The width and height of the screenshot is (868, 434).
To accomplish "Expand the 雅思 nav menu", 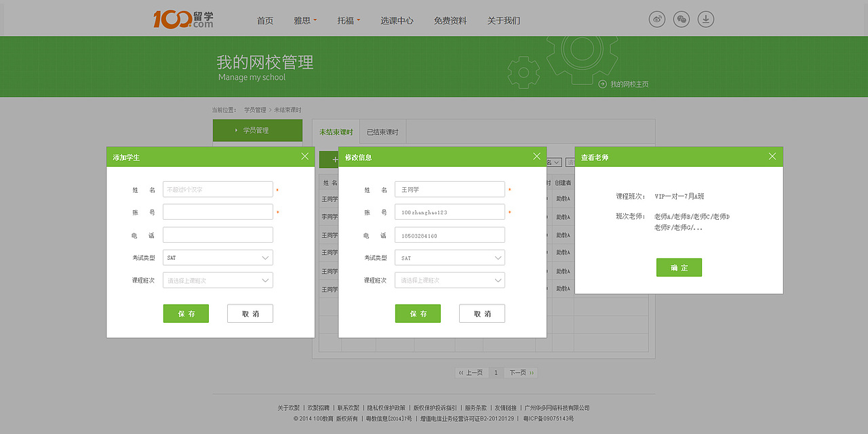I will 305,20.
